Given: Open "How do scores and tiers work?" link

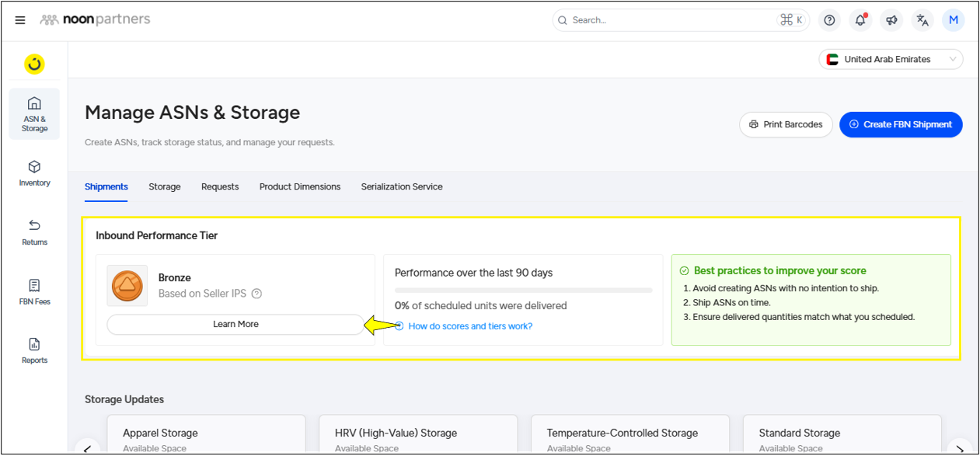Looking at the screenshot, I should coord(470,326).
